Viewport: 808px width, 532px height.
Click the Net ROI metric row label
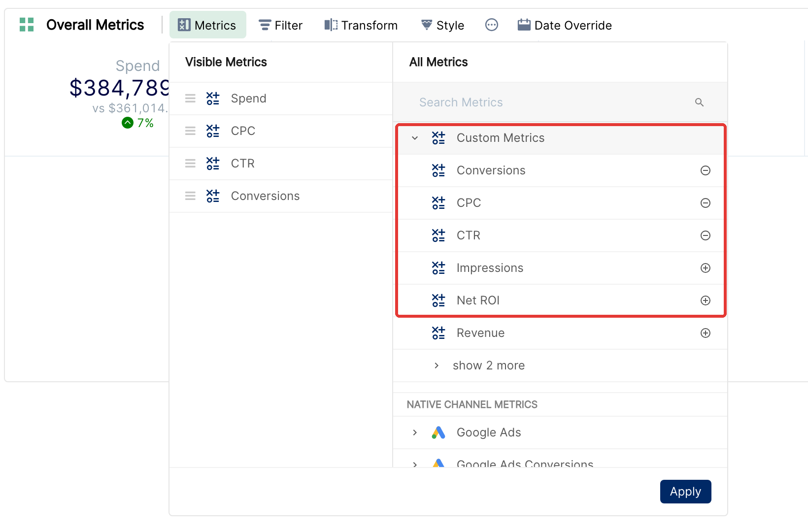pyautogui.click(x=478, y=300)
